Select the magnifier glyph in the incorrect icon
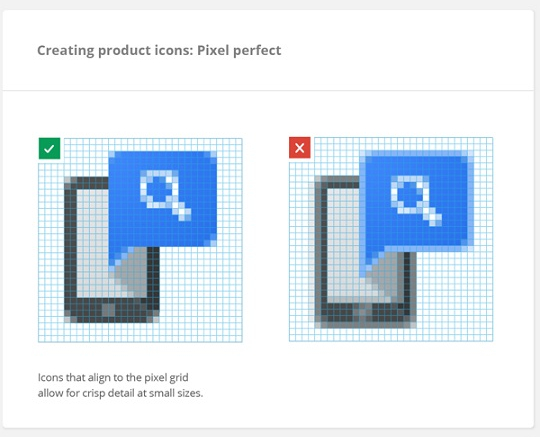 pyautogui.click(x=416, y=200)
